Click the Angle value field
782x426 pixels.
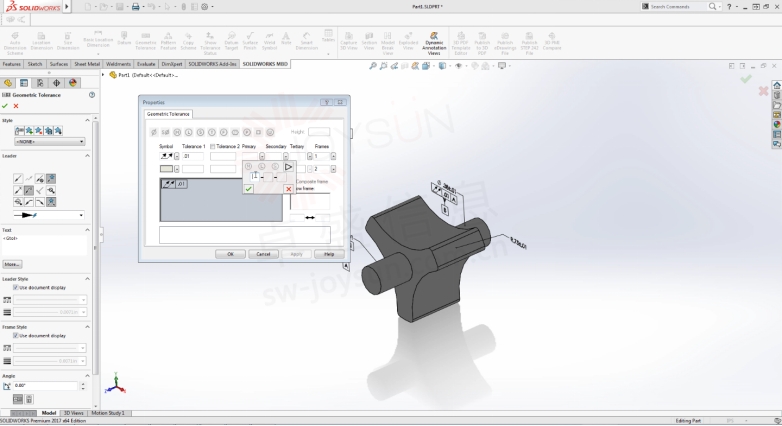click(x=45, y=386)
